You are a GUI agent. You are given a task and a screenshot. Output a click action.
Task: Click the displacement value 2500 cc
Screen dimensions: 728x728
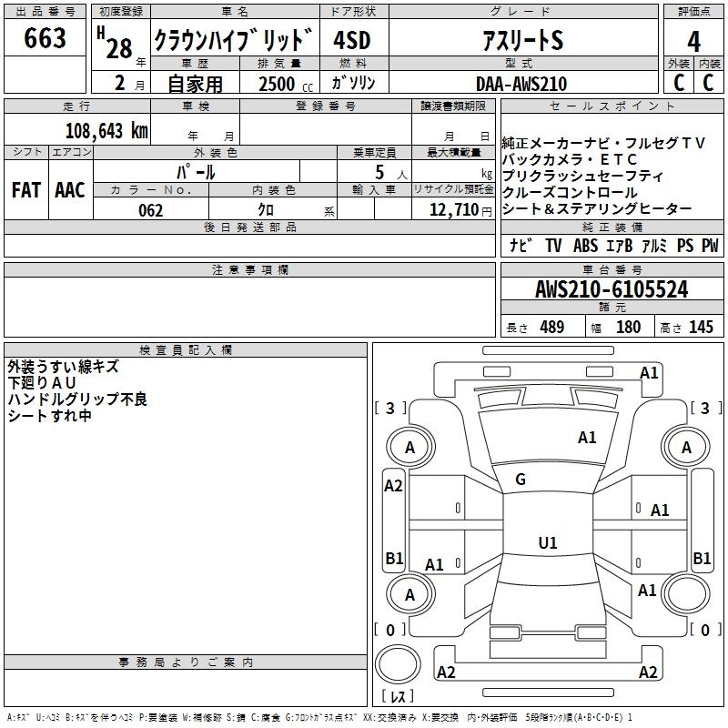click(286, 84)
